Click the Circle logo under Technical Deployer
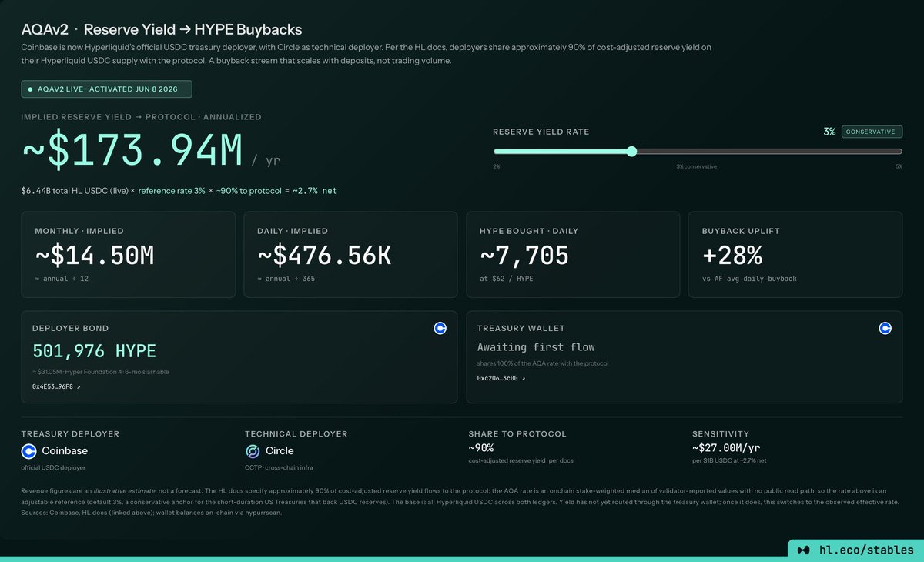The width and height of the screenshot is (924, 562). 252,451
